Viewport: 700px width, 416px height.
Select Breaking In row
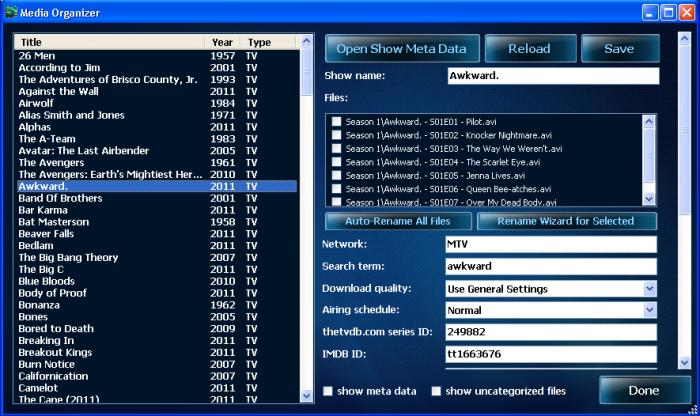[x=157, y=341]
